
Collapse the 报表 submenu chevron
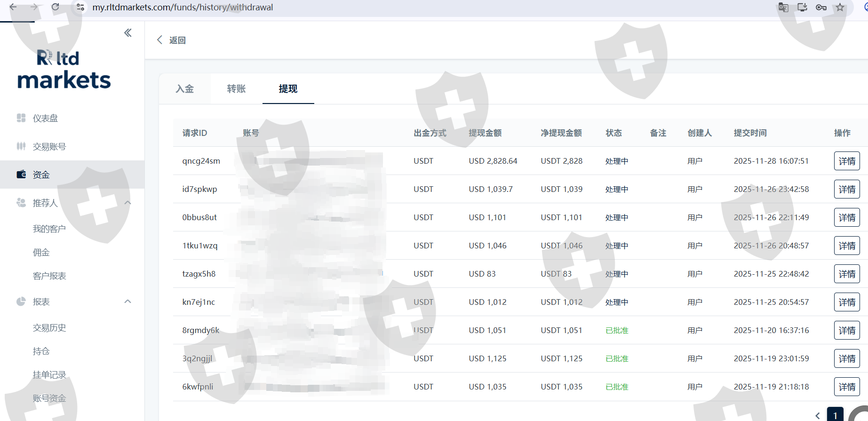127,302
